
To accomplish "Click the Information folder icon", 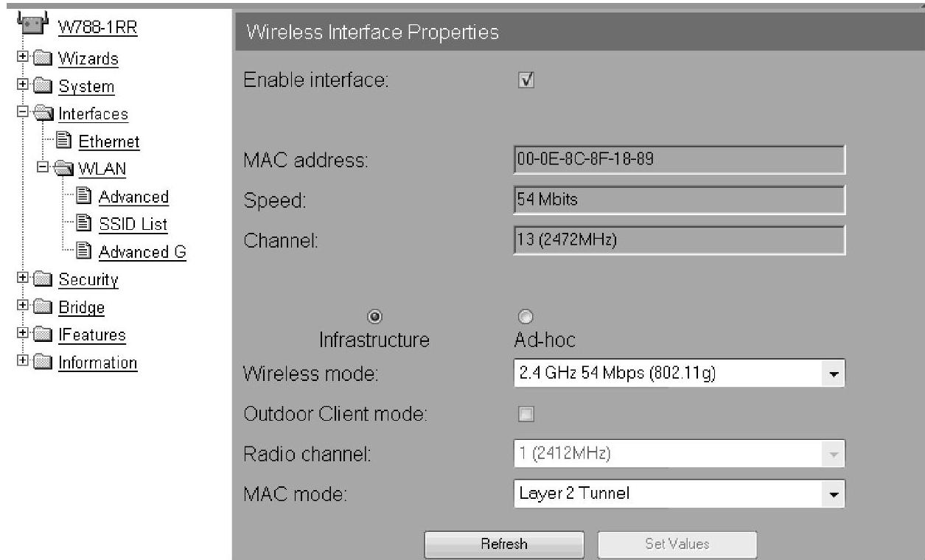I will 40,363.
